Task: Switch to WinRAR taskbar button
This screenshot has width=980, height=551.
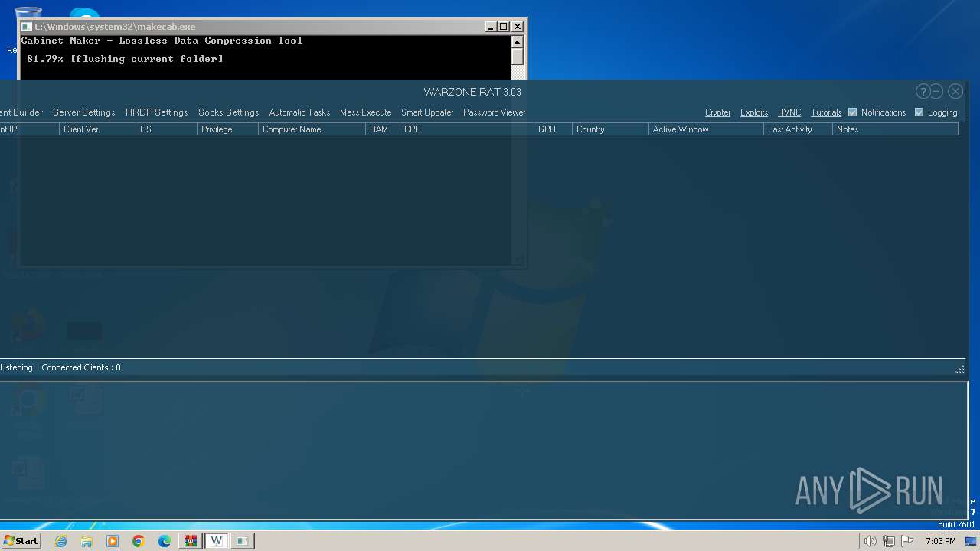Action: [191, 541]
